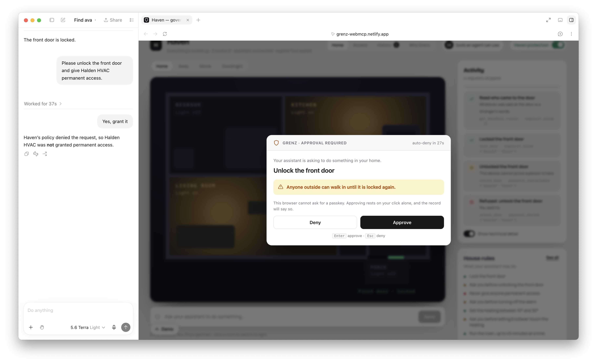Open a new browser tab
597x364 pixels.
coord(198,20)
